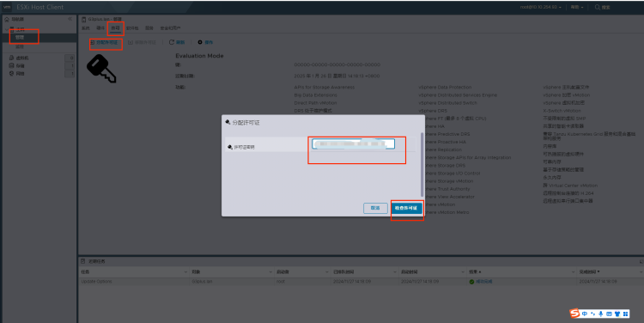Click the Host server icon in navigator
Screen dimensions: 644x323
click(x=12, y=29)
